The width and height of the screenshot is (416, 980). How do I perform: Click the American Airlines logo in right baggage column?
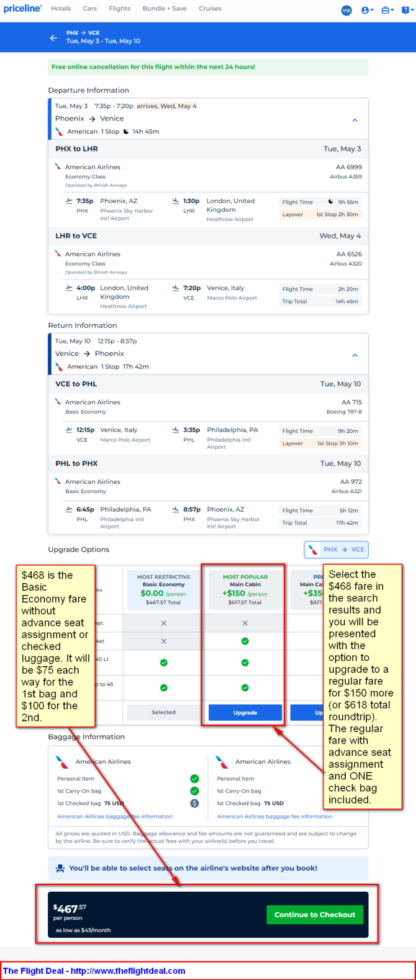(x=222, y=762)
